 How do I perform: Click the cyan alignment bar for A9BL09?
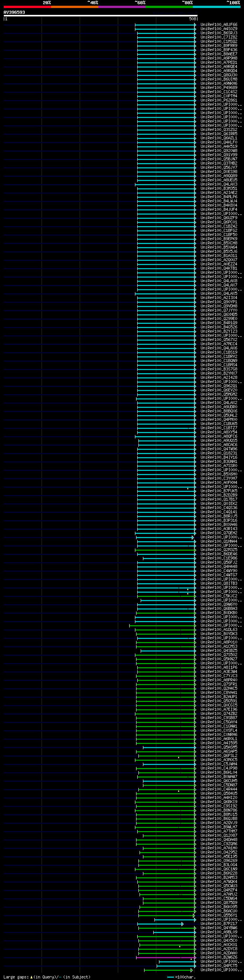tap(174, 932)
